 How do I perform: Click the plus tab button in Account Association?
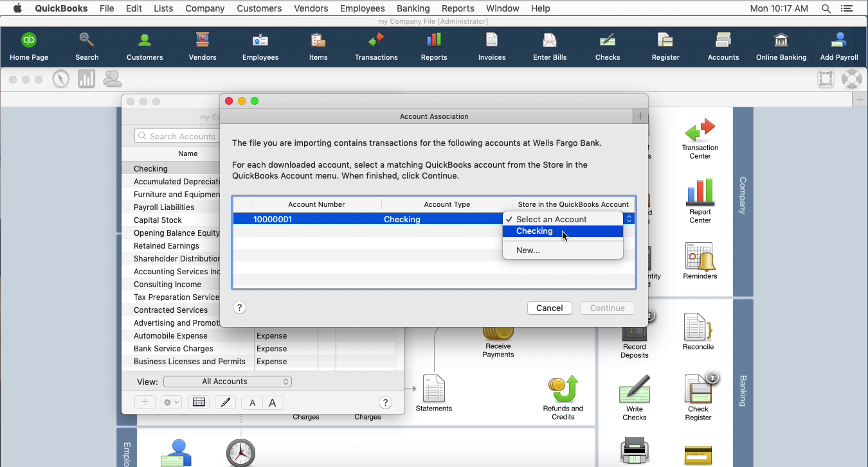click(640, 116)
